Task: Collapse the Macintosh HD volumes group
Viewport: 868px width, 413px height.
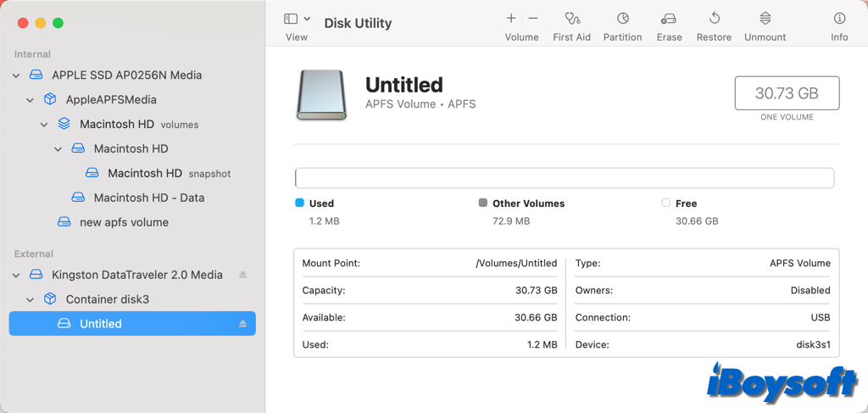Action: click(x=44, y=125)
